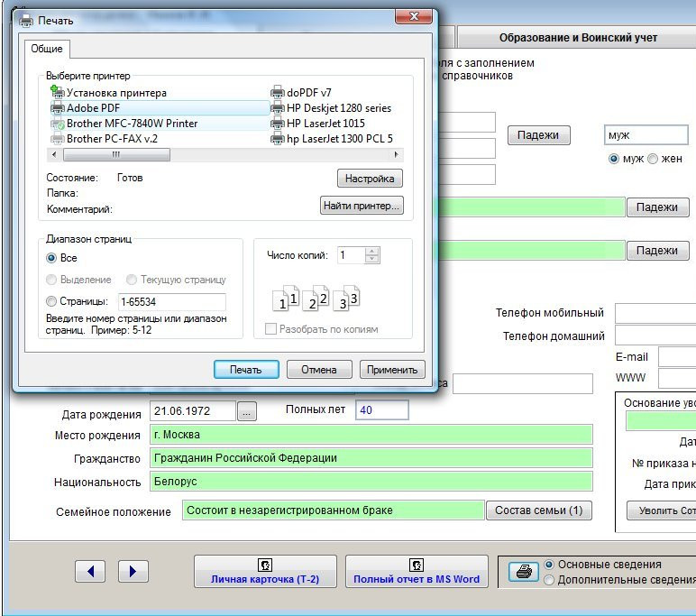Select the жен gender radio button
This screenshot has width=696, height=616.
[653, 159]
